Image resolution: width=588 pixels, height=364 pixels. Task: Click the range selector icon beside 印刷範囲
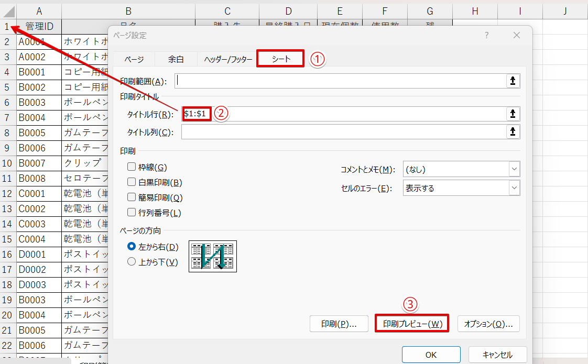513,80
